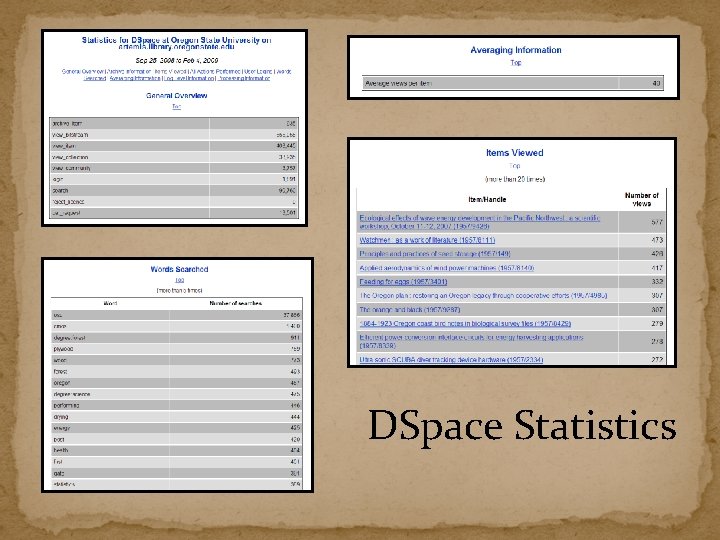Click the 'performing' word row

pos(177,405)
